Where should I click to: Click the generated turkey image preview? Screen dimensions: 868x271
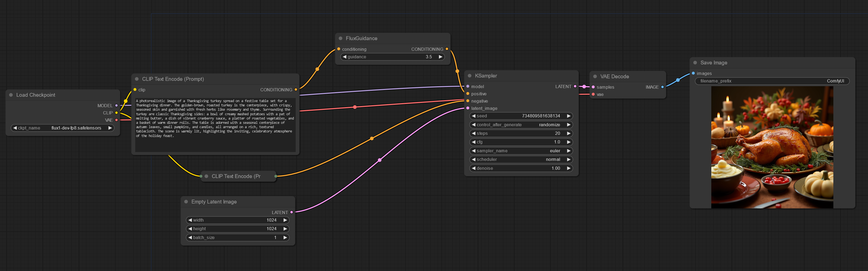click(x=772, y=147)
